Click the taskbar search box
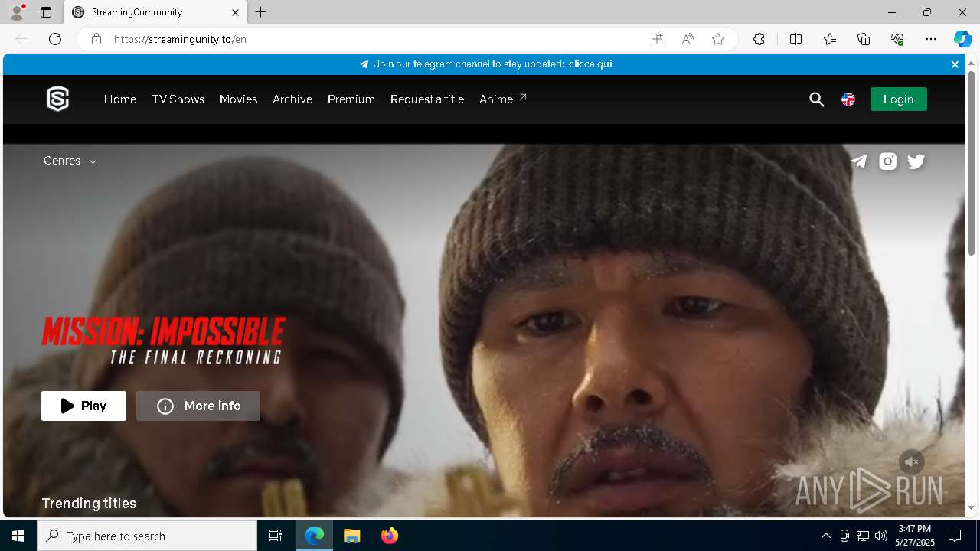The width and height of the screenshot is (980, 551). pyautogui.click(x=147, y=536)
